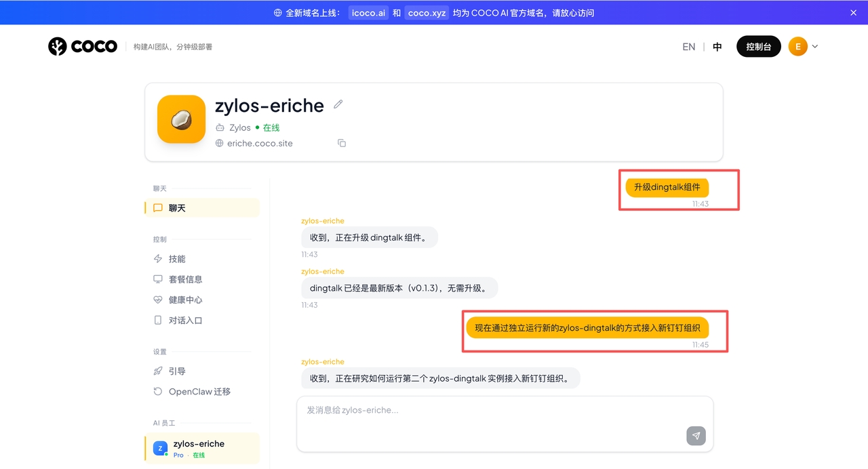
Task: Click the message about 接入新钉钉组织 sent 11:45
Action: 587,327
